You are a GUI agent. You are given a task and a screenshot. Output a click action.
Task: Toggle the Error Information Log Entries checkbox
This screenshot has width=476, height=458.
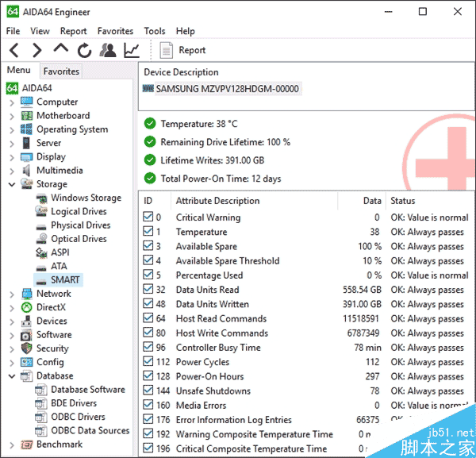(x=148, y=419)
